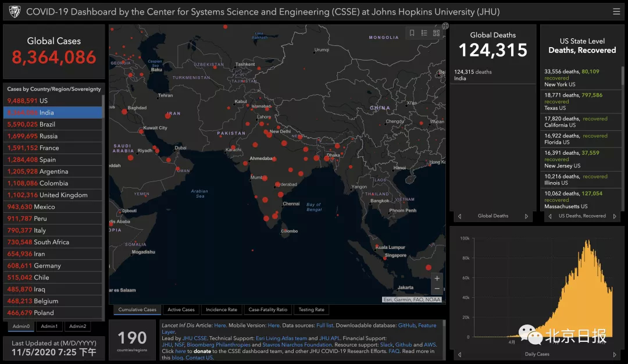628x364 pixels.
Task: Go to next US Deaths, Recovered panel
Action: click(x=615, y=216)
